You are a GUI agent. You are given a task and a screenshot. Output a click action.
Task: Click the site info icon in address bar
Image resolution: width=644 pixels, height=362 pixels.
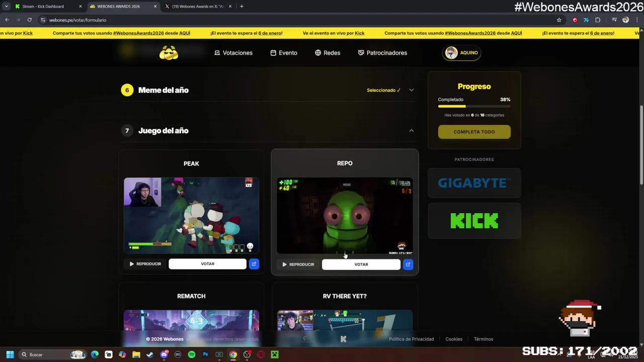click(x=43, y=20)
